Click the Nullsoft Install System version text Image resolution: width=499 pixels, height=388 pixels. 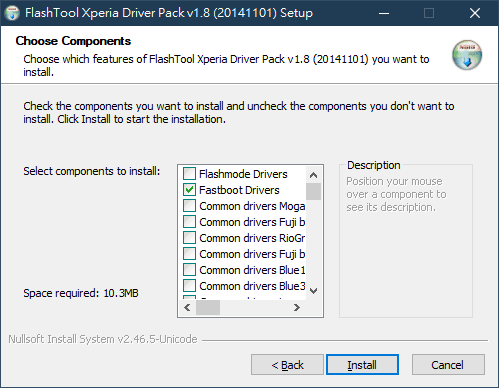click(103, 339)
